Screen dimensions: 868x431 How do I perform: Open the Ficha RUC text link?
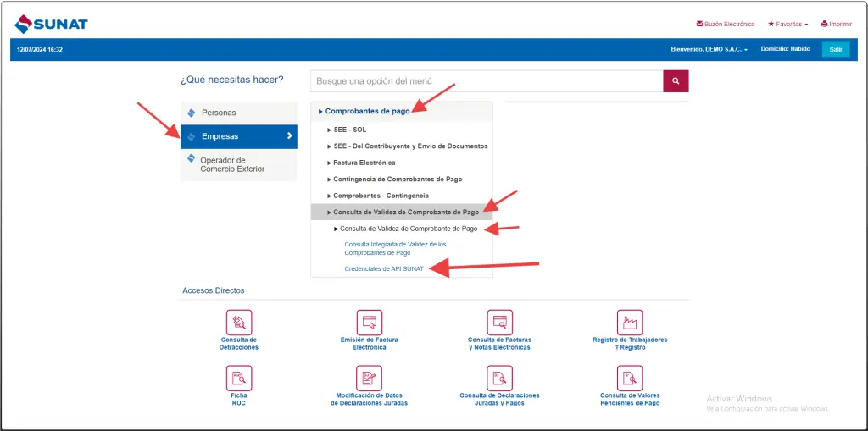click(239, 400)
